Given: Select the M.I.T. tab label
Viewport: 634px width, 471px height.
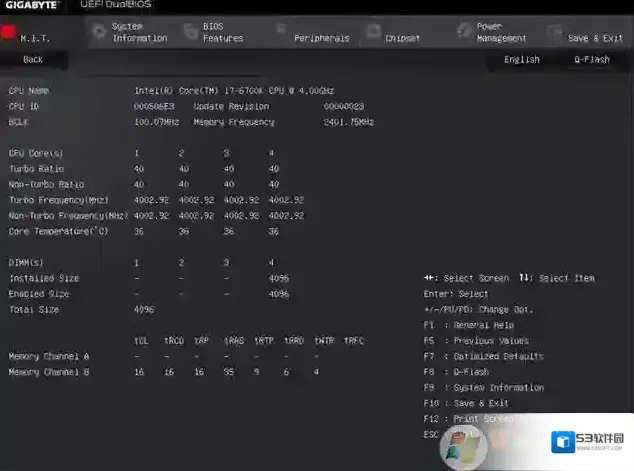Looking at the screenshot, I should 35,38.
